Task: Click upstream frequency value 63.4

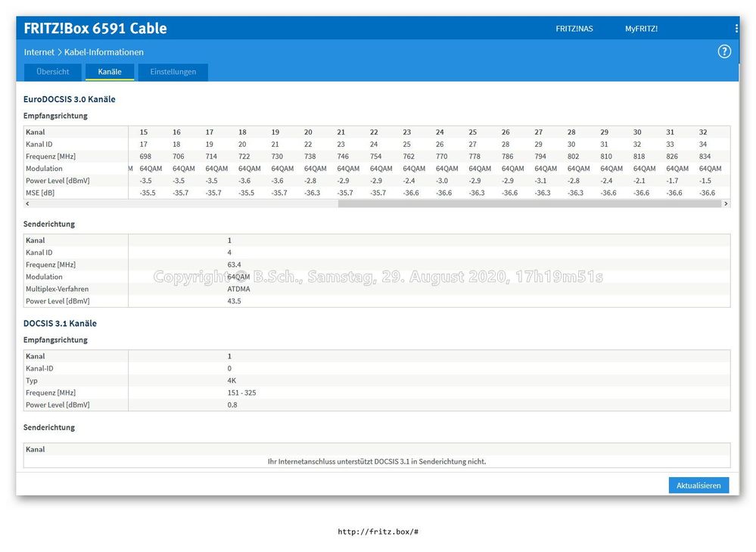Action: point(235,265)
